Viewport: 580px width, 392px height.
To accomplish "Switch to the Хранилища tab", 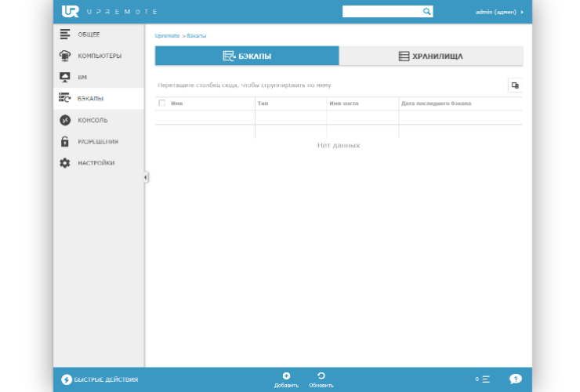I will [x=430, y=56].
